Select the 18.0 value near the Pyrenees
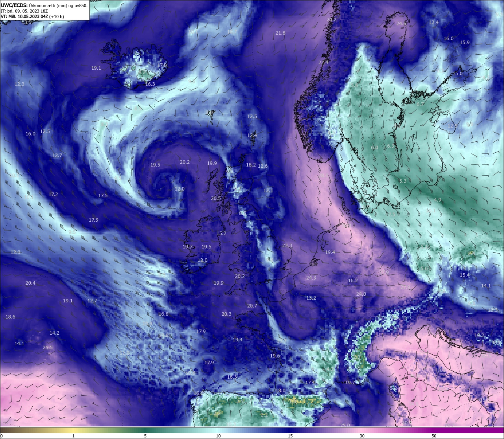This screenshot has height=439, width=504. coord(280,391)
